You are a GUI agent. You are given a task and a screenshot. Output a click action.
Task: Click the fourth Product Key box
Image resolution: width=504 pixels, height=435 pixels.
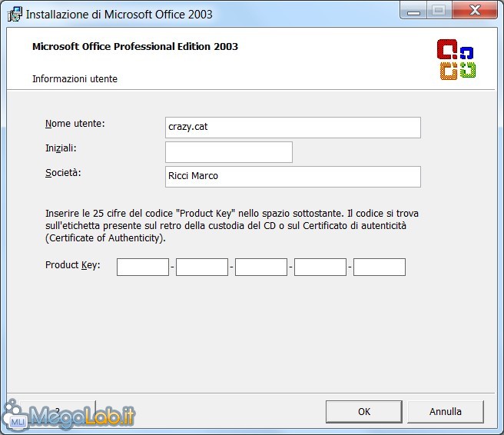320,267
